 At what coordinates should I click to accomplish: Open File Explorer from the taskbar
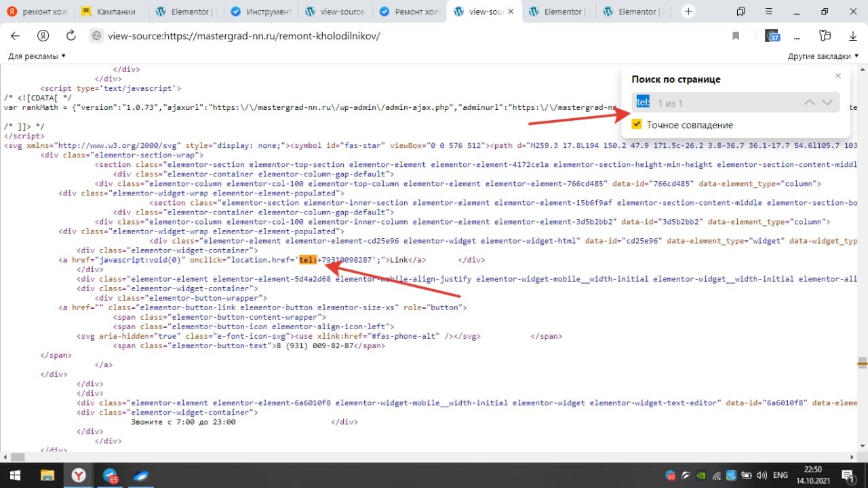47,475
